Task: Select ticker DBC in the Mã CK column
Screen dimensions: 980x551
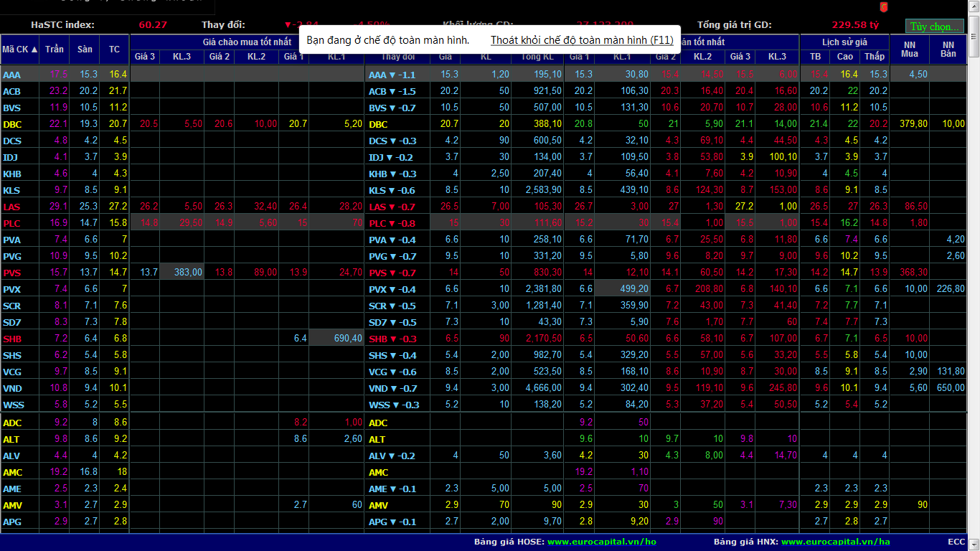Action: [x=12, y=124]
